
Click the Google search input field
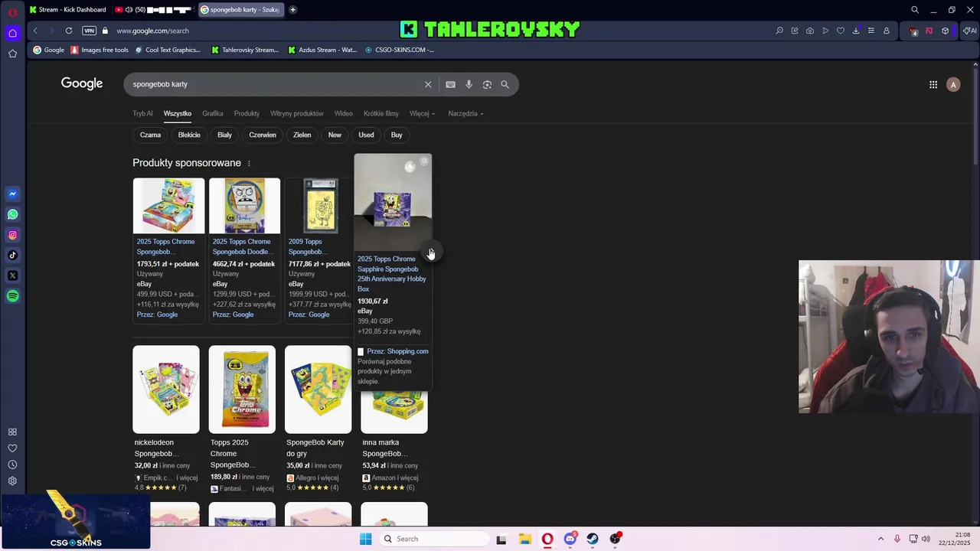[274, 84]
